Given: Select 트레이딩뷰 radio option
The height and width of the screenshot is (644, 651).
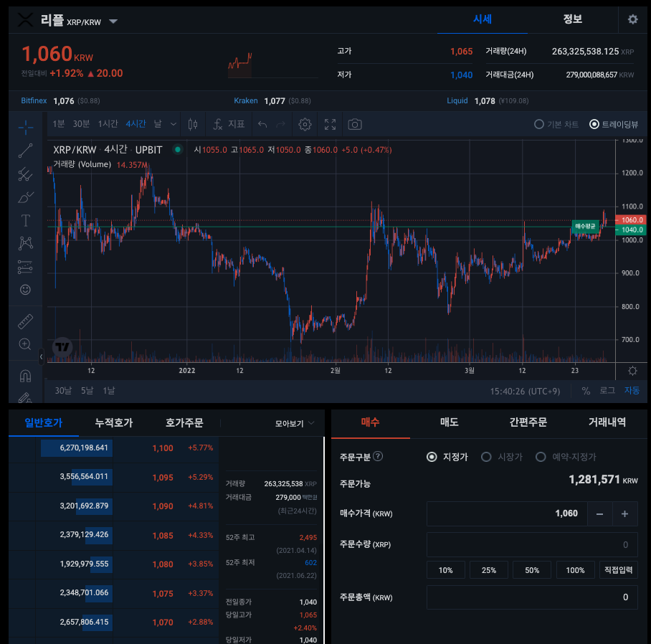Looking at the screenshot, I should click(614, 124).
